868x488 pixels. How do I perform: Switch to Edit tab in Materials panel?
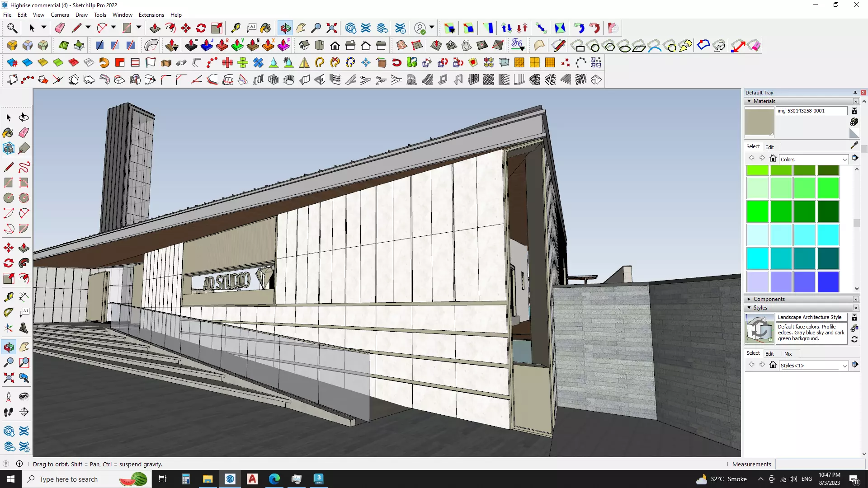[769, 147]
